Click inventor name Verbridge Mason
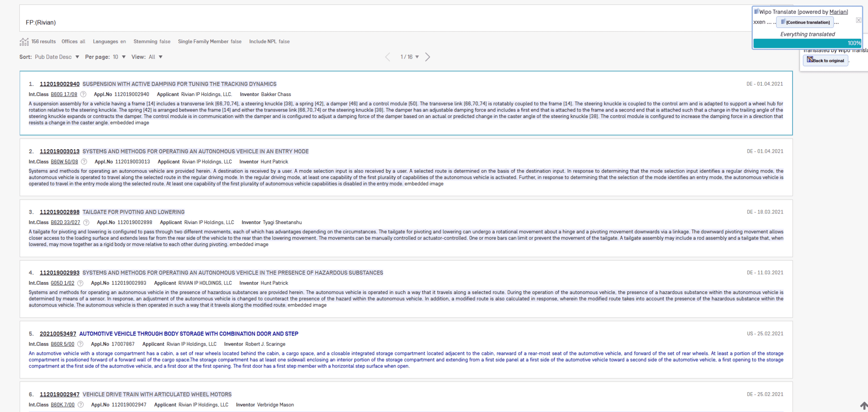This screenshot has width=868, height=412. tap(275, 405)
